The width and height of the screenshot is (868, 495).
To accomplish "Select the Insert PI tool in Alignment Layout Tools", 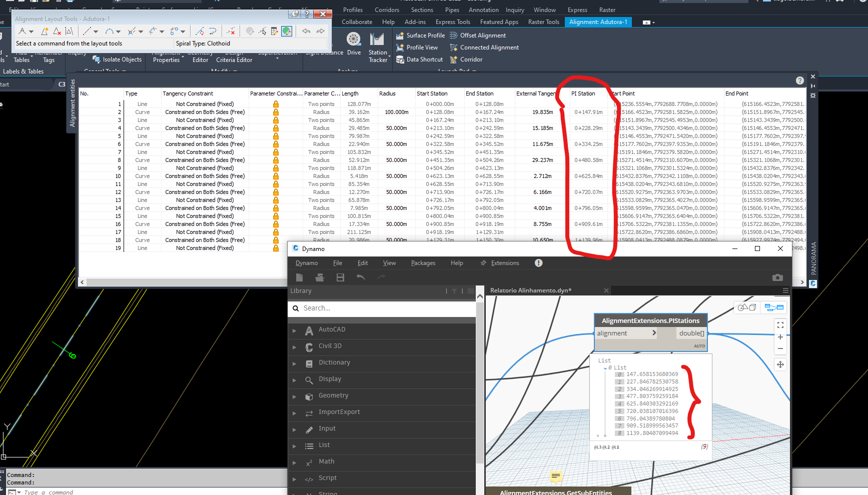I will [x=45, y=31].
